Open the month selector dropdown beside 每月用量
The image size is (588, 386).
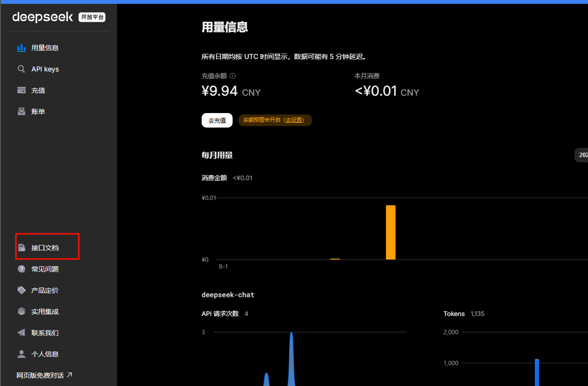tap(581, 155)
